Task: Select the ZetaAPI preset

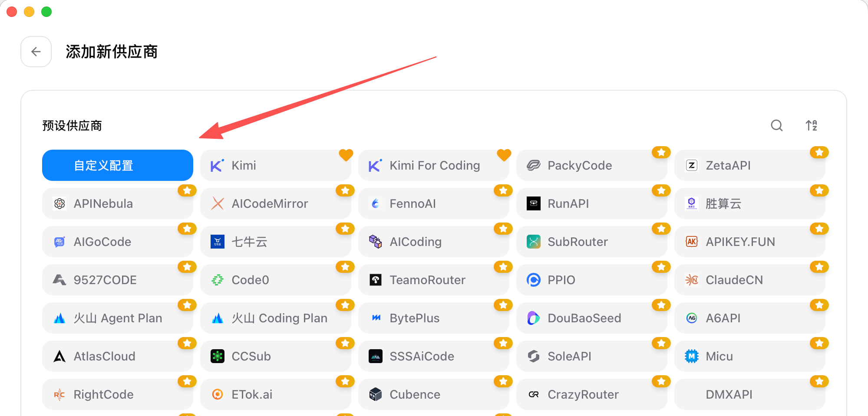Action: 750,165
